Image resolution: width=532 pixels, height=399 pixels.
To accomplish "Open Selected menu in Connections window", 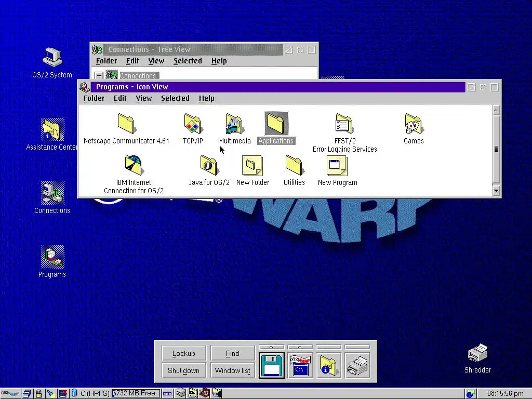I will 188,61.
